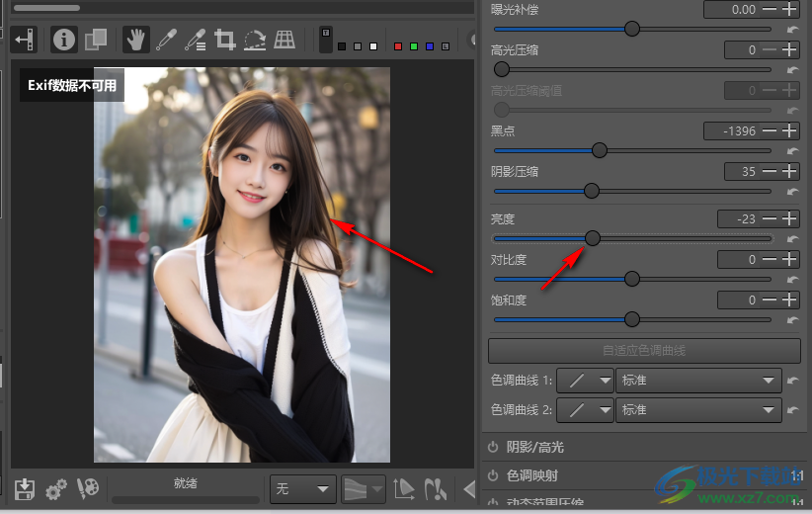Screen dimensions: 812x514
Task: Show image info overlay with the i icon
Action: tap(64, 40)
